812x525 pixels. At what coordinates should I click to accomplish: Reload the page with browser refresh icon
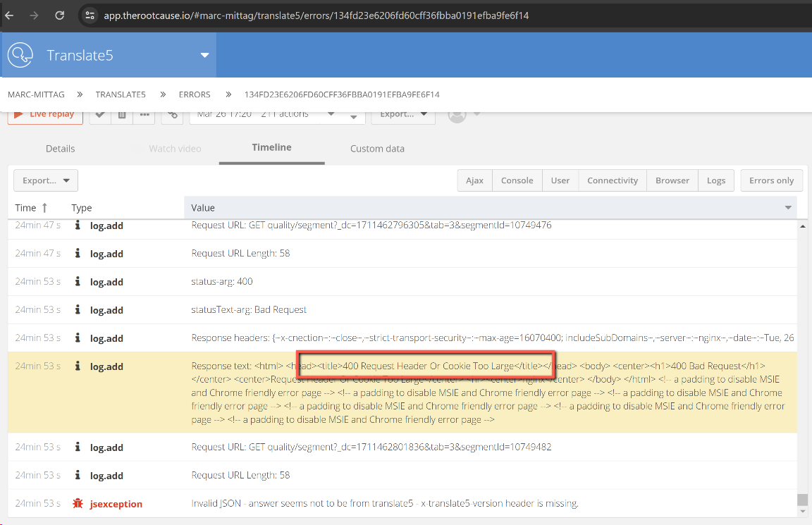coord(59,15)
